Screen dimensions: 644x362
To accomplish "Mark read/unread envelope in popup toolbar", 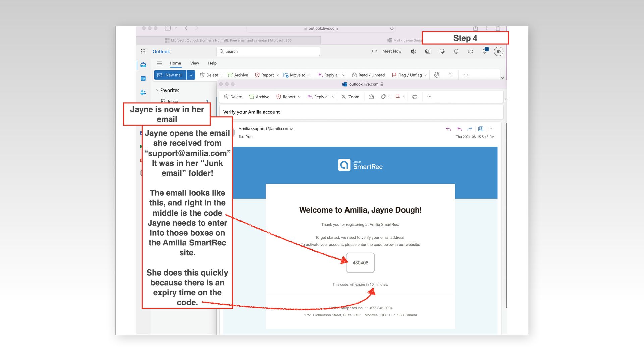I will (x=371, y=97).
